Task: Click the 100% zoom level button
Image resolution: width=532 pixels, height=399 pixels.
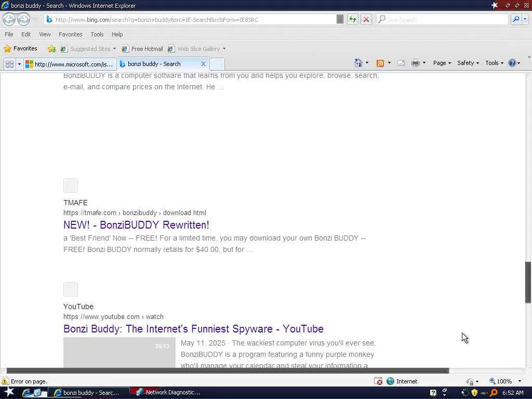Action: pos(500,381)
